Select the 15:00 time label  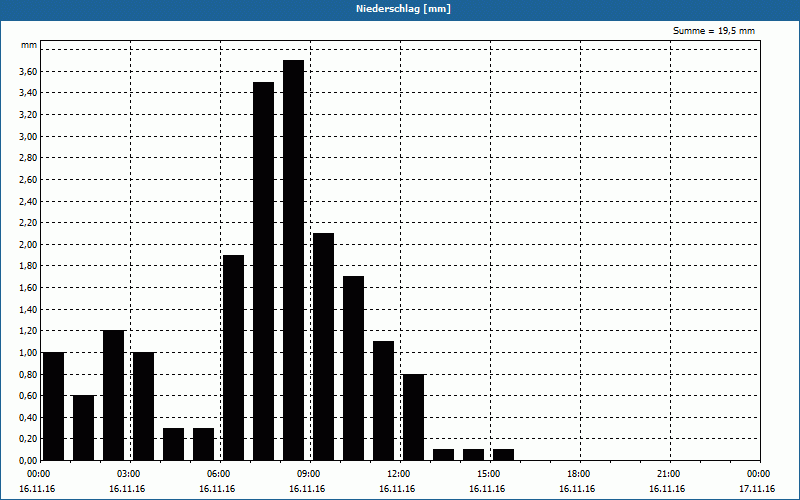click(490, 474)
